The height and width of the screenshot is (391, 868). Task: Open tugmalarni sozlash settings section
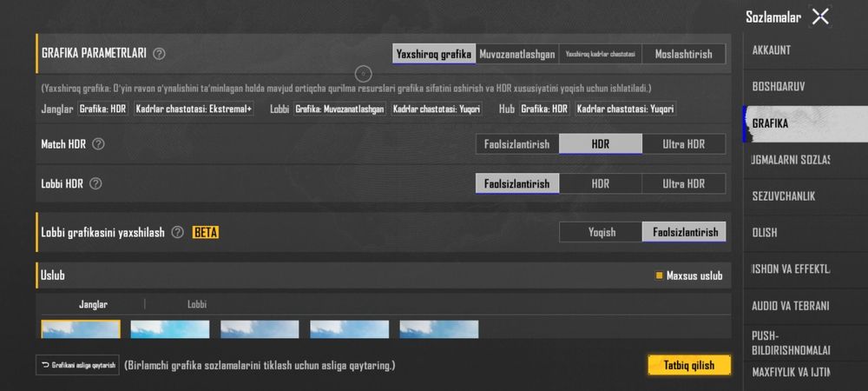pos(806,160)
